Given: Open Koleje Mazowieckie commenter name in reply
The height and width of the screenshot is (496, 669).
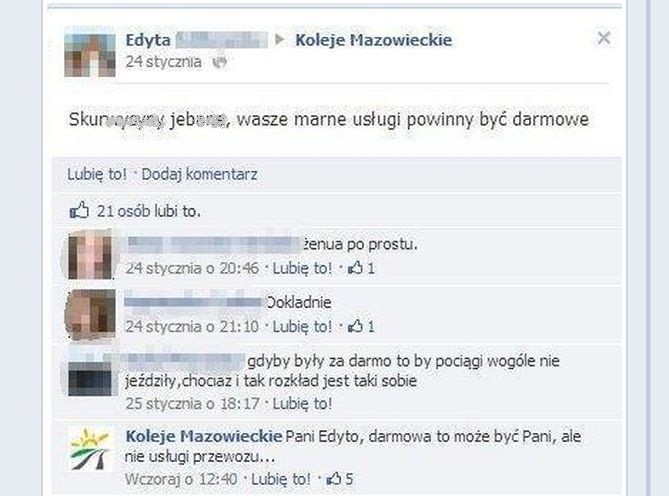Looking at the screenshot, I should point(204,436).
